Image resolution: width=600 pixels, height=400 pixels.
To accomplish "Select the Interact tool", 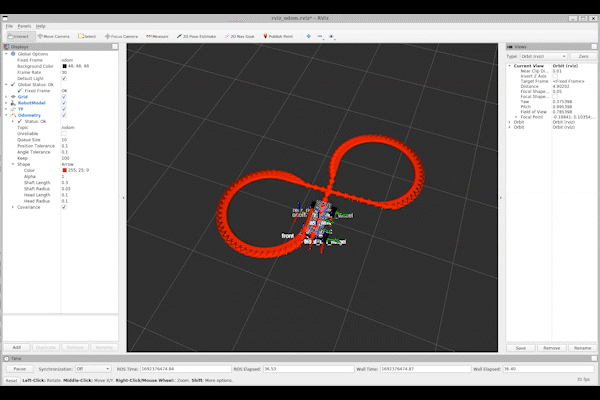I will click(x=19, y=36).
